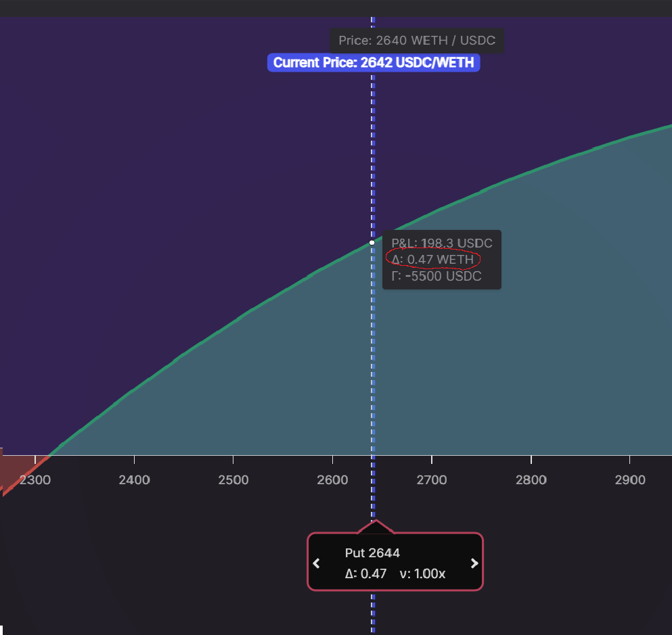Image resolution: width=672 pixels, height=635 pixels.
Task: Click the left arrow in the Put 2644 box
Action: pos(316,563)
